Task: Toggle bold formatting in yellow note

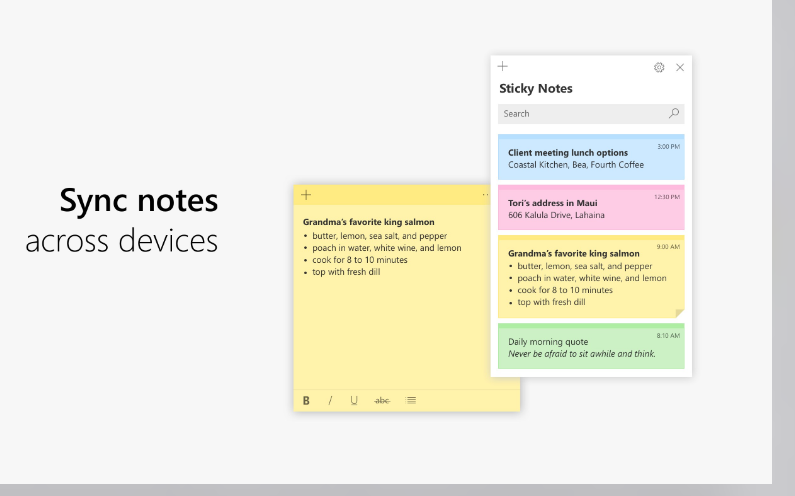Action: [306, 401]
